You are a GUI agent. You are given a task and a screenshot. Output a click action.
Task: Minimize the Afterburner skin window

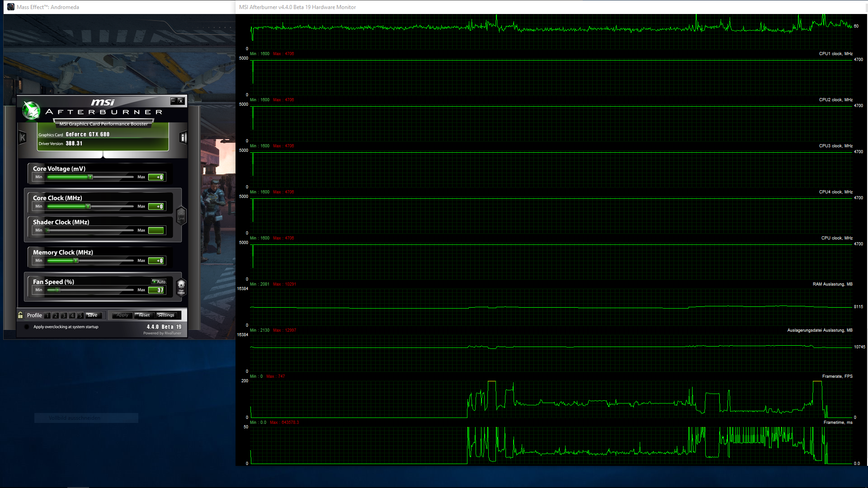(173, 101)
